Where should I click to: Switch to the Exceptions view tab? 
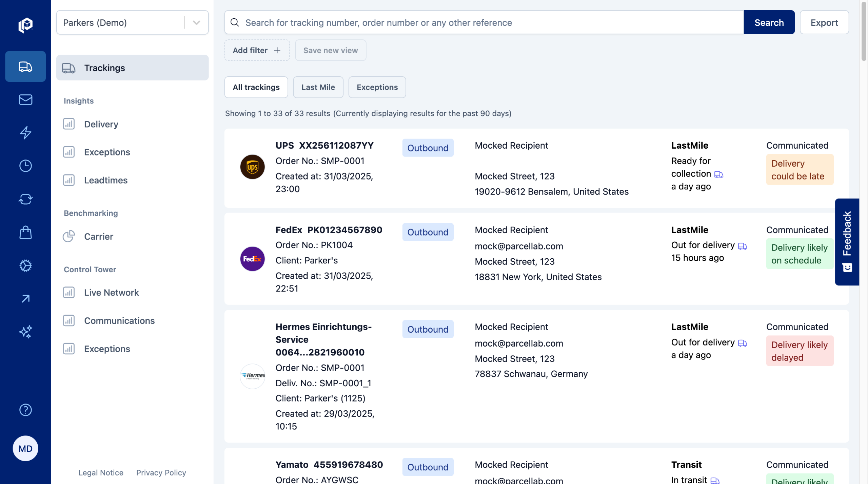pyautogui.click(x=377, y=87)
